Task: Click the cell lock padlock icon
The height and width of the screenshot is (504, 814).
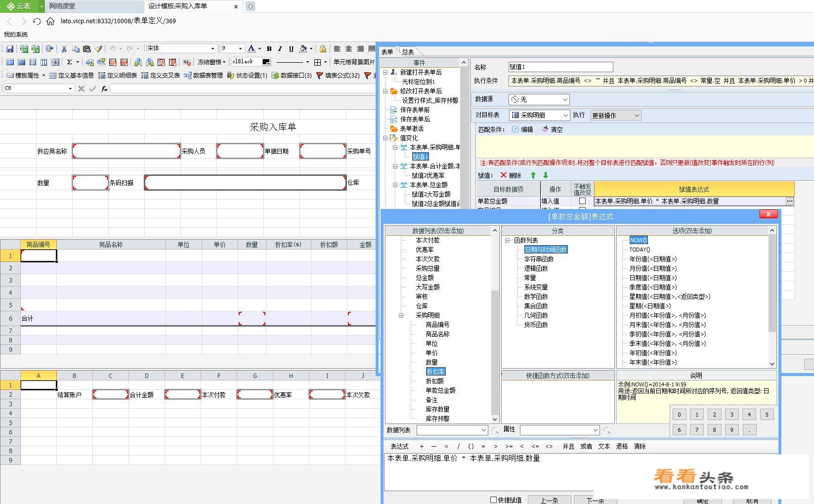Action: (x=323, y=48)
